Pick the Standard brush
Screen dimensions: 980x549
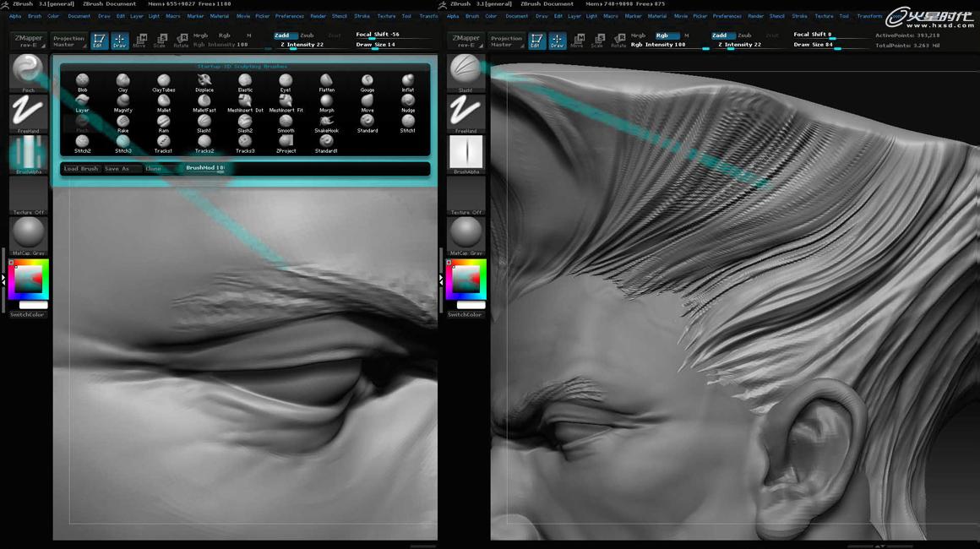coord(367,123)
